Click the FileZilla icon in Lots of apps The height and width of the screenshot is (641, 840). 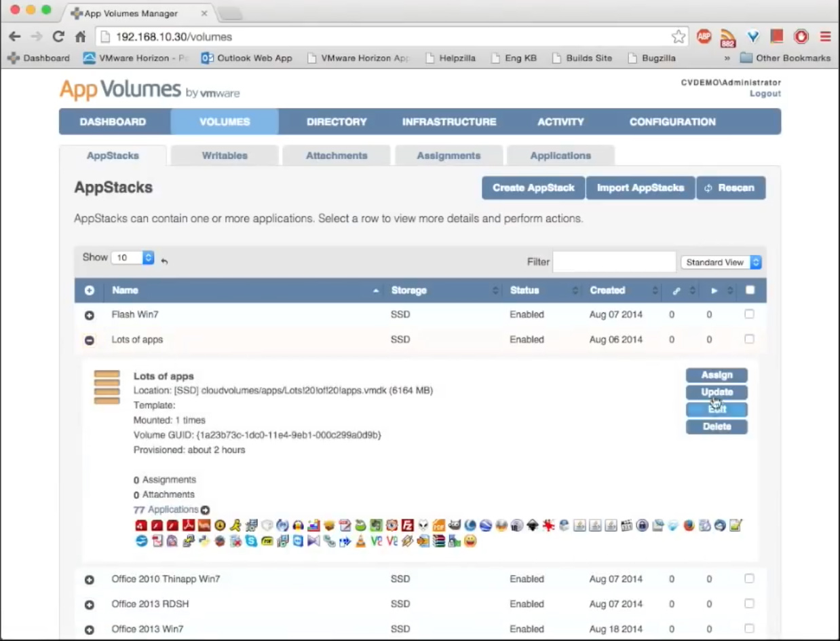pyautogui.click(x=407, y=525)
